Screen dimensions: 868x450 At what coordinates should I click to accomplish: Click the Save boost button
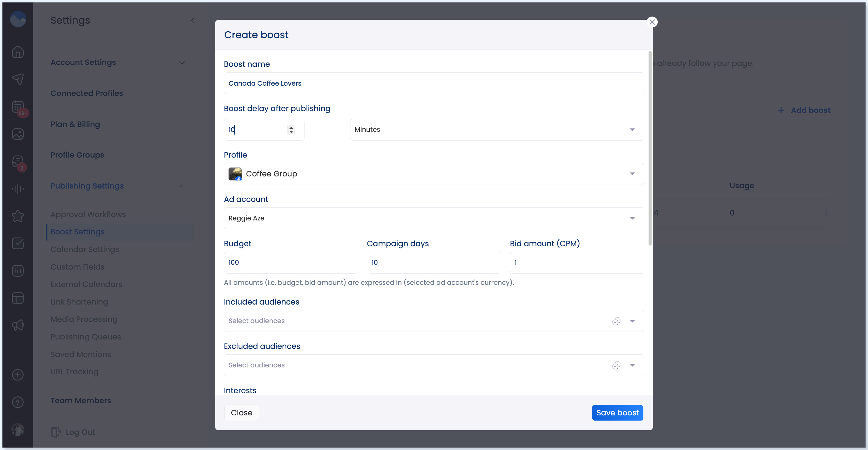tap(617, 413)
